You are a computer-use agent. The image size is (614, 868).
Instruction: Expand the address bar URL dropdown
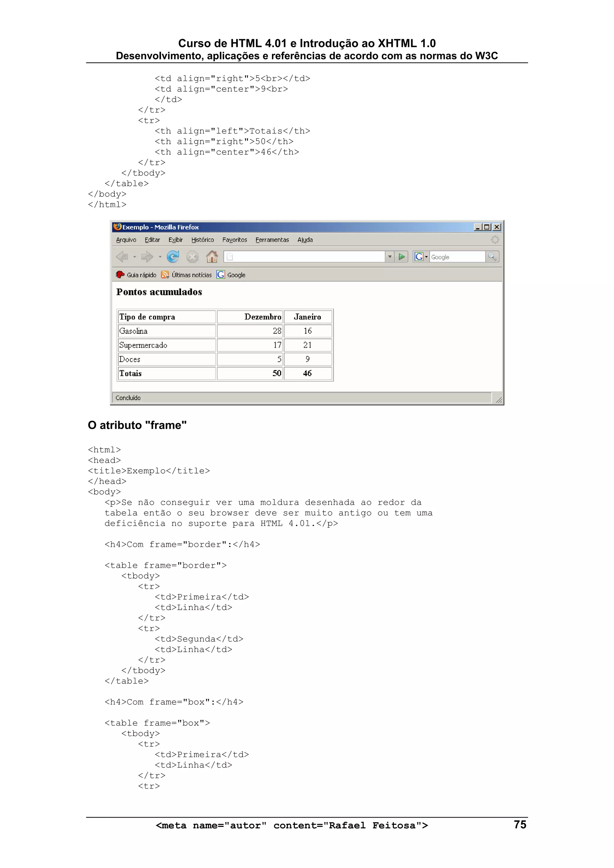click(390, 257)
